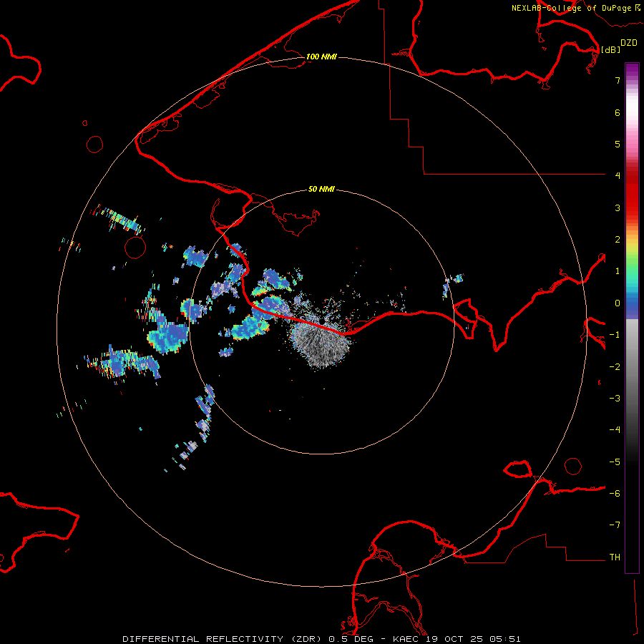Click the -3 value on color scale
Image resolution: width=644 pixels, height=644 pixels.
tap(615, 399)
